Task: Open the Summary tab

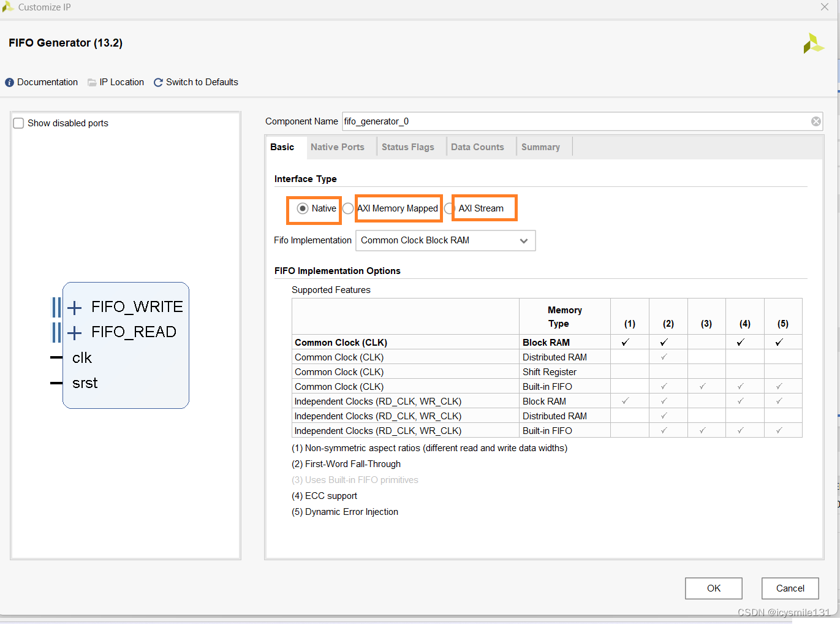Action: (x=540, y=146)
